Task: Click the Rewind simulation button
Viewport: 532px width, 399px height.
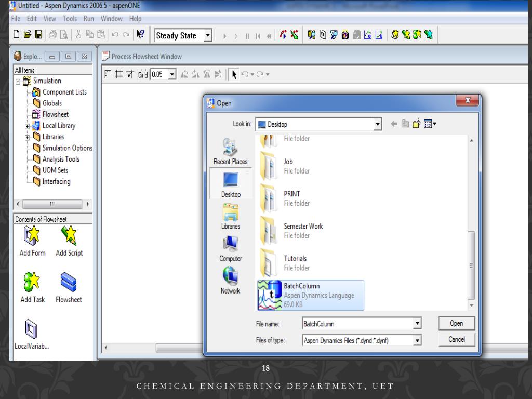Action: point(270,36)
